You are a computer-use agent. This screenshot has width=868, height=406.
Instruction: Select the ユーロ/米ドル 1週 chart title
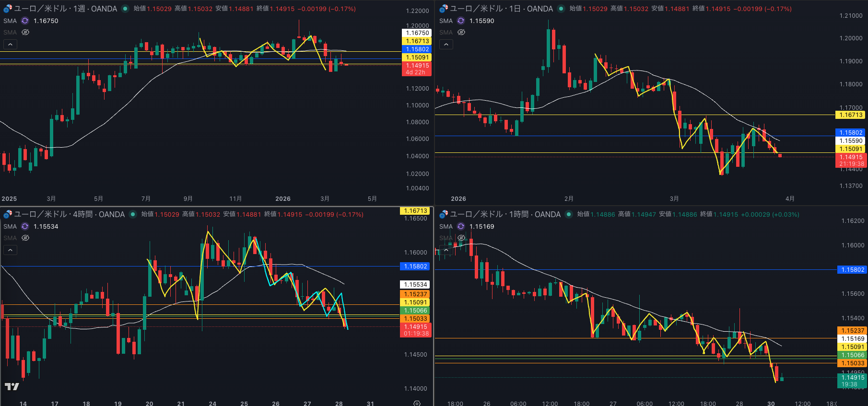[65, 9]
